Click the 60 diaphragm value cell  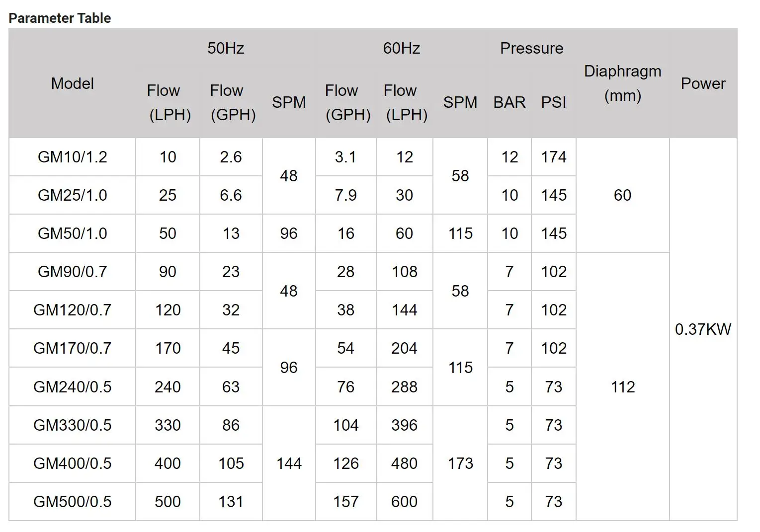tap(623, 195)
